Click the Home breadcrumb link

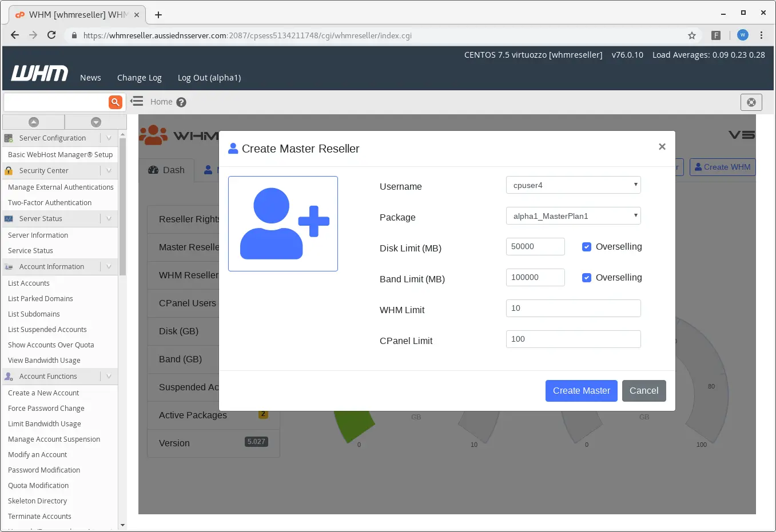point(161,102)
